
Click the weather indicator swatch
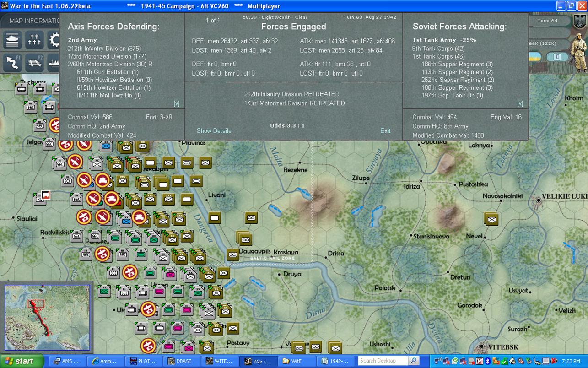click(536, 57)
